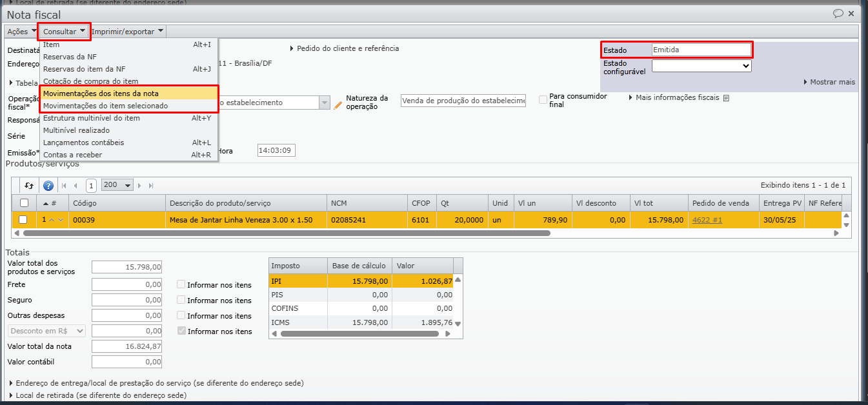Go to previous page of items grid
The width and height of the screenshot is (868, 405).
(76, 185)
